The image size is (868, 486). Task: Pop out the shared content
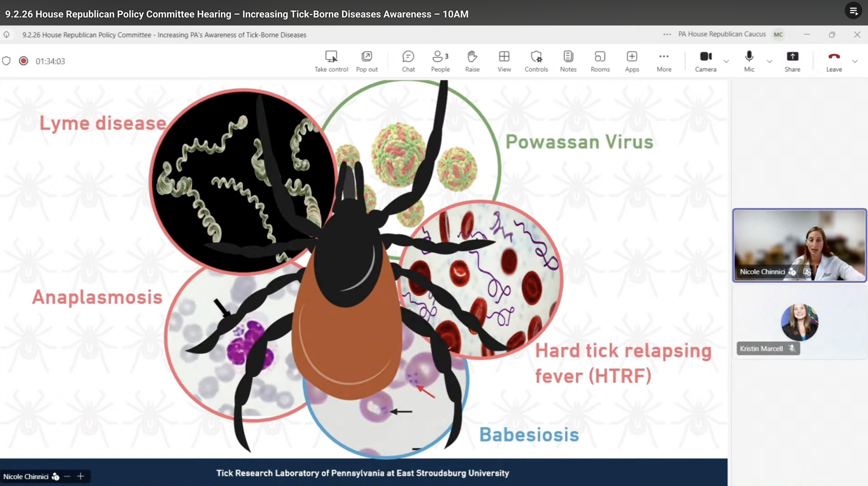click(x=367, y=61)
